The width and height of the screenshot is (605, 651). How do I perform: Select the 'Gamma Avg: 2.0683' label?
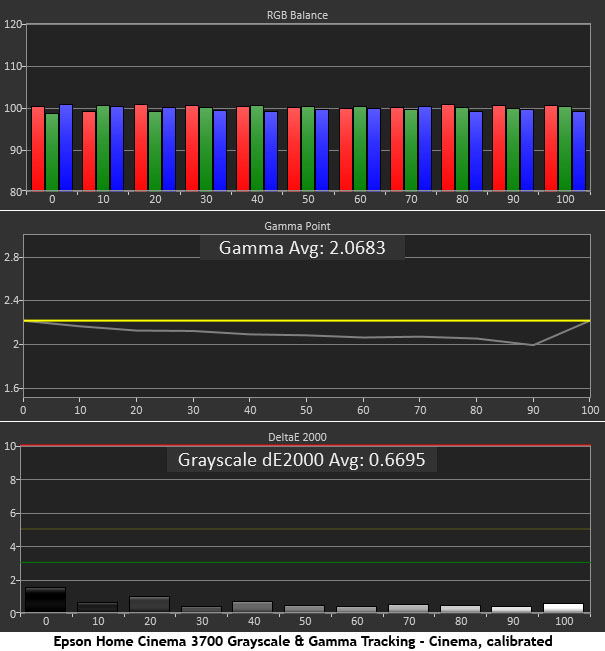point(303,248)
